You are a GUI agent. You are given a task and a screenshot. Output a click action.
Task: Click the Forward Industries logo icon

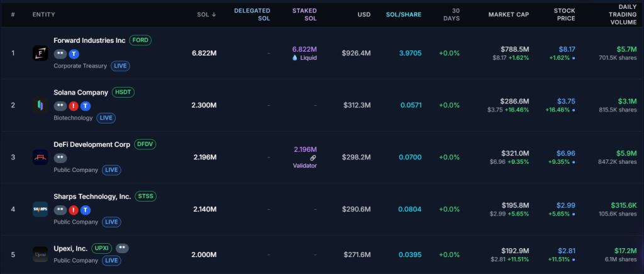[40, 54]
